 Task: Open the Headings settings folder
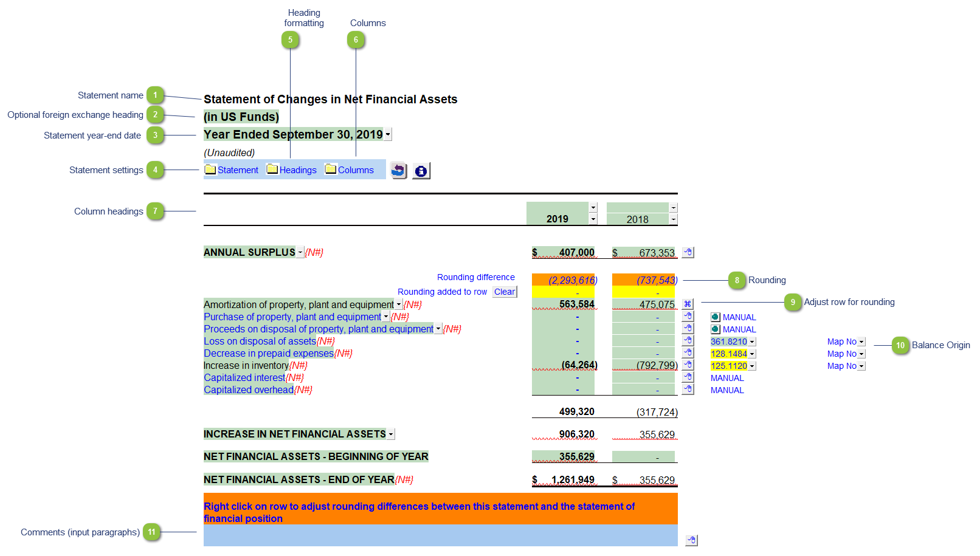coord(292,170)
